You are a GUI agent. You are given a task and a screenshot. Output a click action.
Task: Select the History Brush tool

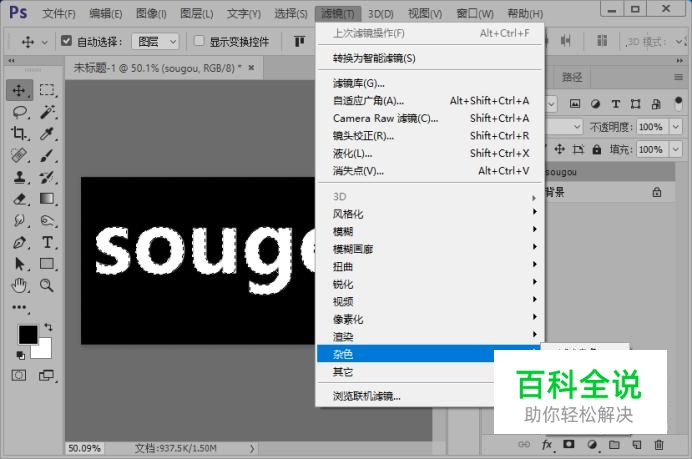tap(47, 177)
